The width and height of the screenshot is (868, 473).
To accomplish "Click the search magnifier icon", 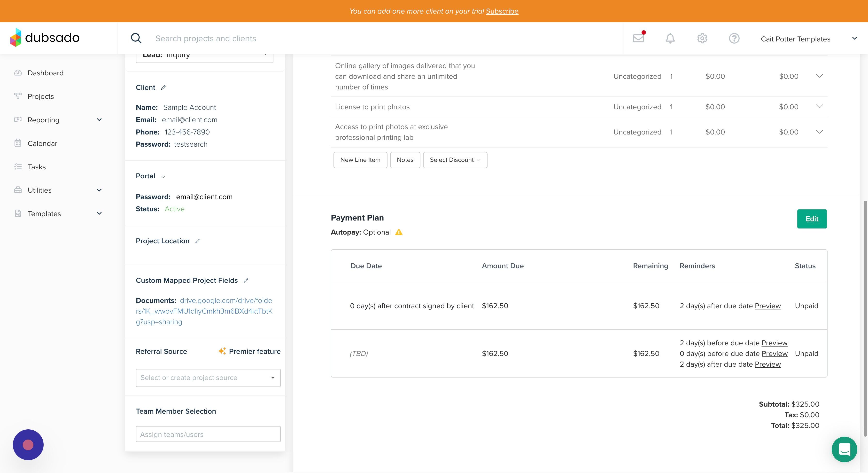I will [136, 39].
